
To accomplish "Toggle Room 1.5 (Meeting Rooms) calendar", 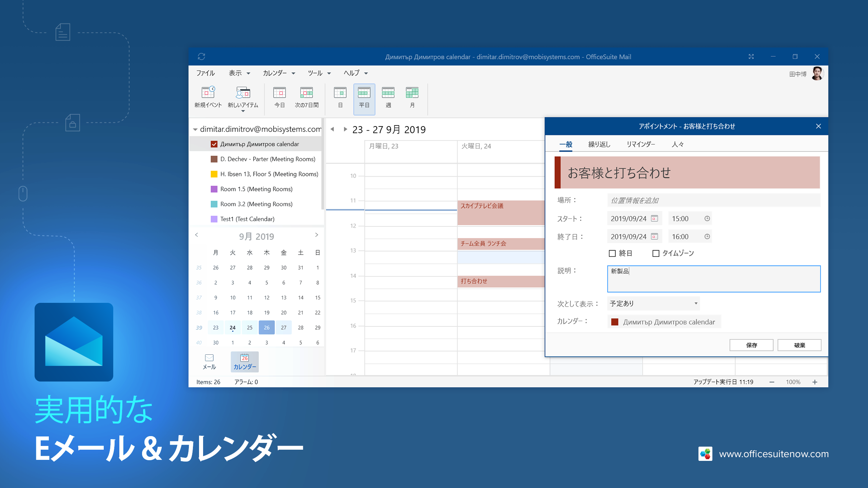I will (214, 189).
